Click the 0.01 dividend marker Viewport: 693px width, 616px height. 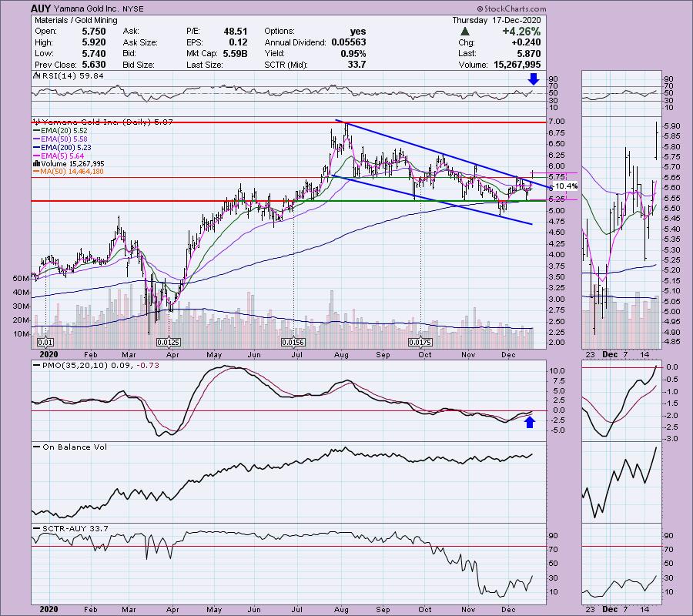pyautogui.click(x=45, y=342)
